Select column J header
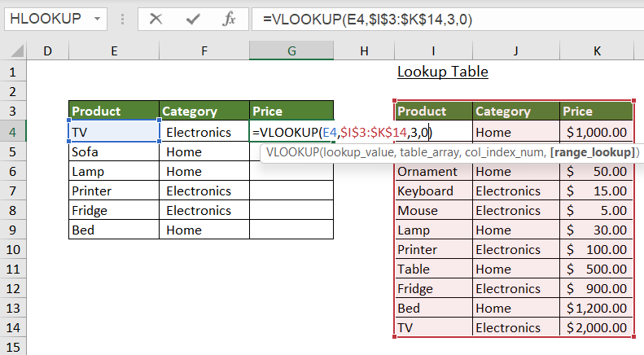The image size is (644, 355). [516, 51]
